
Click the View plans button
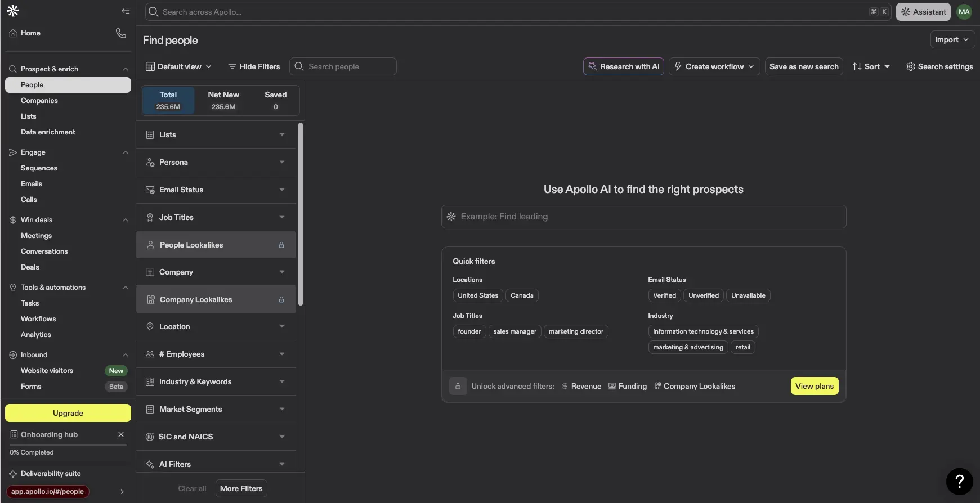pos(814,386)
